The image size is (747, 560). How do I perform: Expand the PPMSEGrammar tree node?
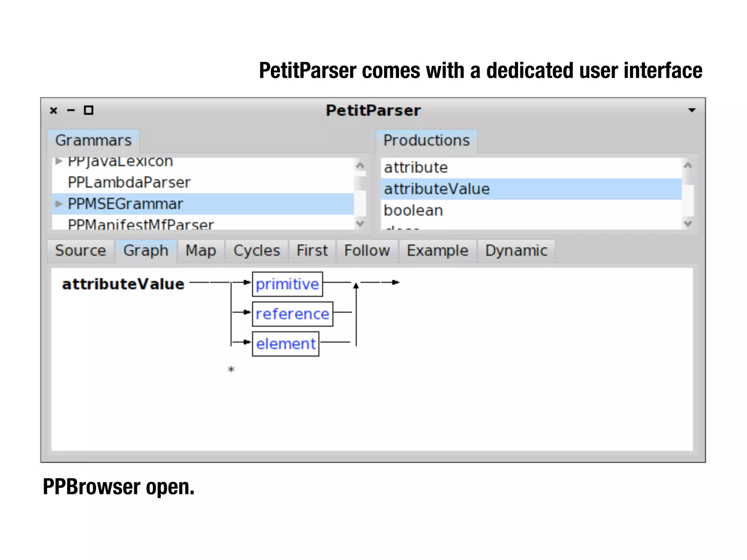[x=58, y=204]
